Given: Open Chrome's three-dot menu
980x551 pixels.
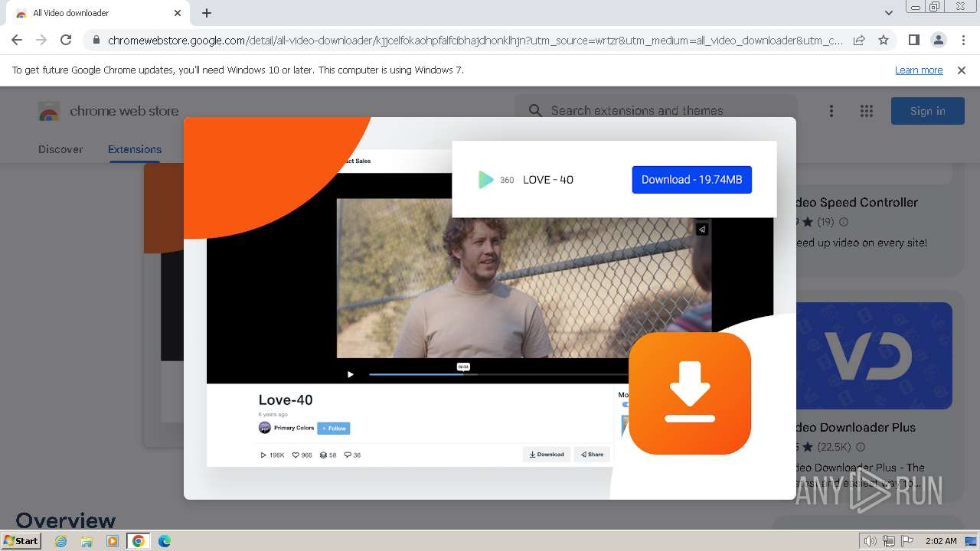Looking at the screenshot, I should point(963,40).
